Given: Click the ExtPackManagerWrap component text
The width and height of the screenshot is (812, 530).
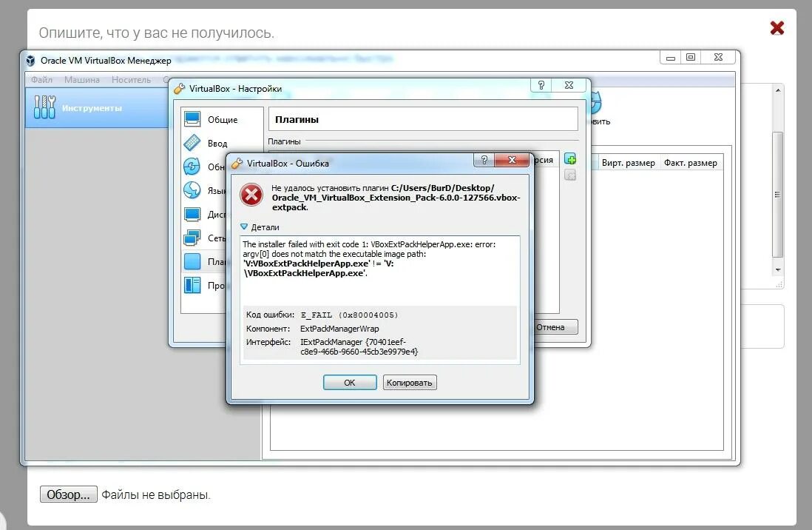Looking at the screenshot, I should (x=339, y=329).
